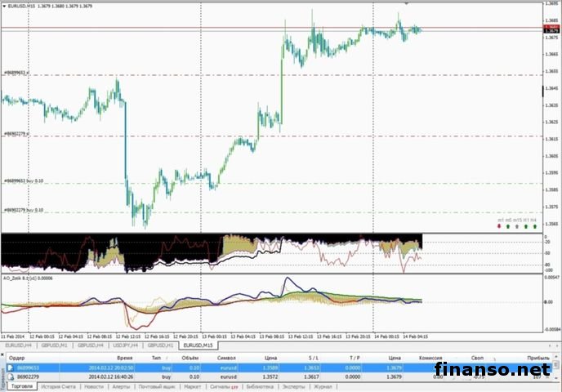Click the green H1 trend arrow indicator
This screenshot has height=392, width=562.
[x=526, y=226]
